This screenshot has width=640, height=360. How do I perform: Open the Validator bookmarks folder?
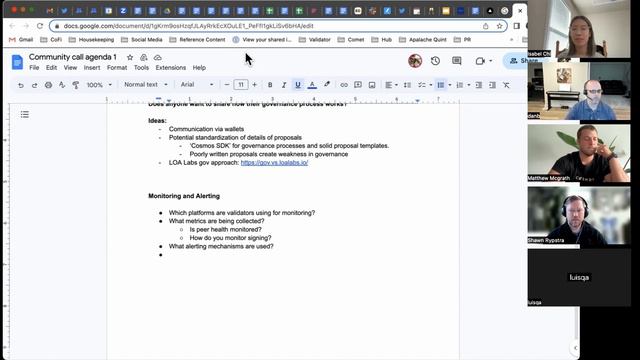pos(315,40)
